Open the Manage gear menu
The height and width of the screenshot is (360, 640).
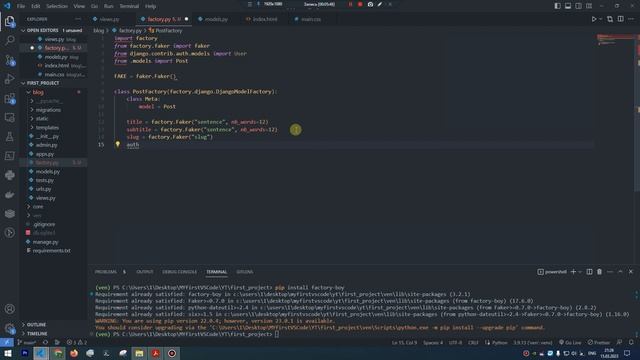(9, 328)
